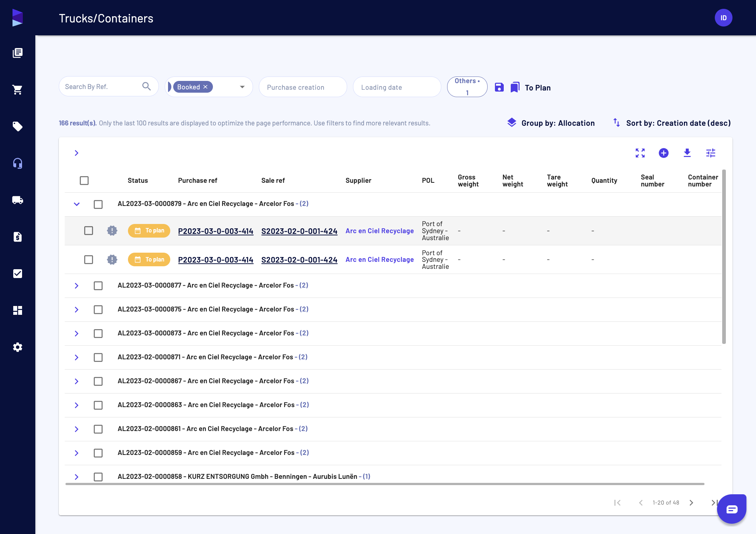The width and height of the screenshot is (756, 534).
Task: Open column settings tune icon
Action: coord(711,153)
